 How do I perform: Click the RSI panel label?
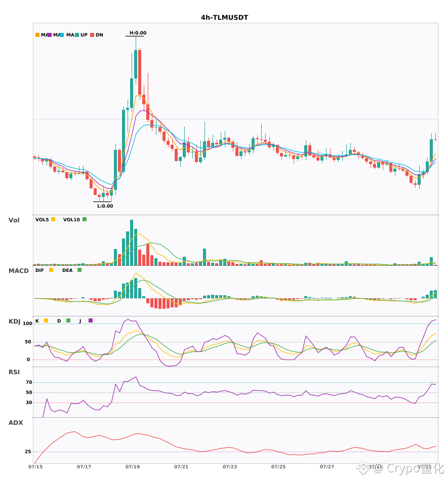[14, 372]
